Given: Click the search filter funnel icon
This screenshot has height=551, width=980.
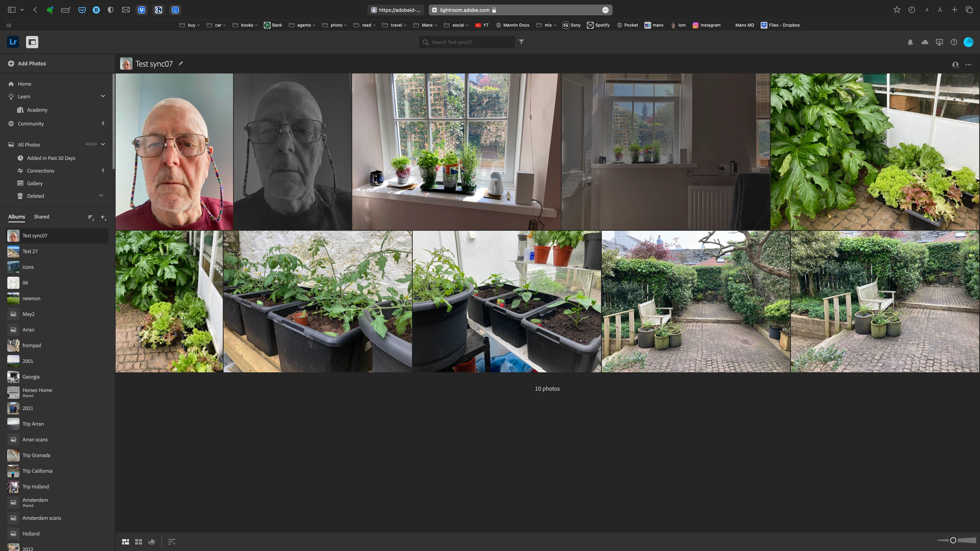Looking at the screenshot, I should [x=521, y=42].
